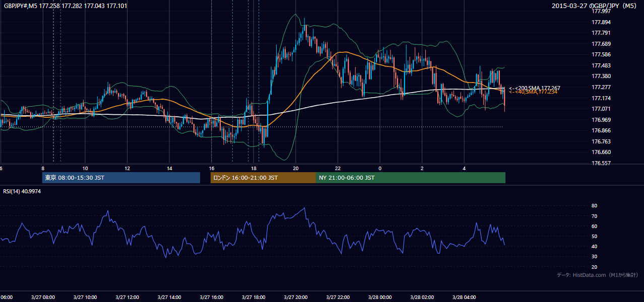644x302 pixels.
Task: Click hour tick 12 under the price chart
Action: [127, 168]
